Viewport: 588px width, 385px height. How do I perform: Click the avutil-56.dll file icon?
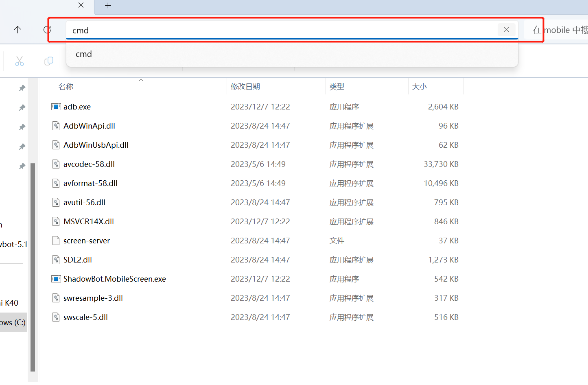(56, 203)
